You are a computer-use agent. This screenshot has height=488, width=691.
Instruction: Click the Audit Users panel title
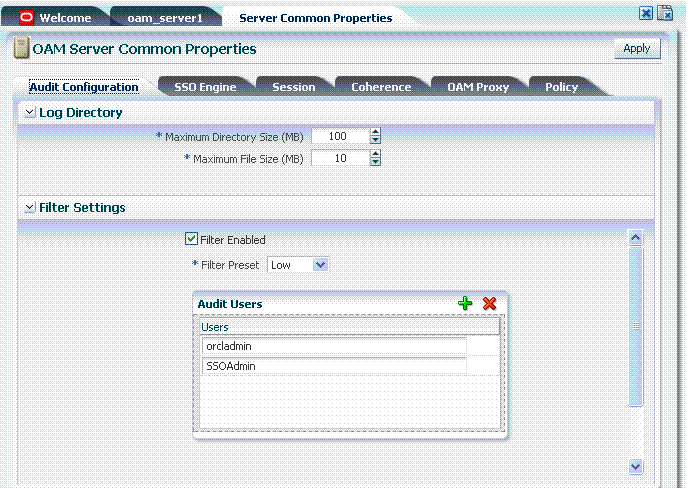[x=230, y=304]
